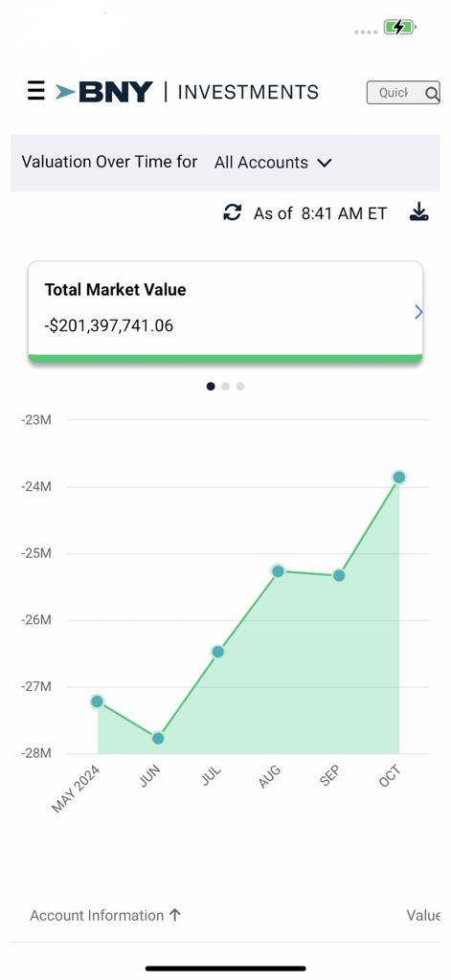Click the -23M axis label

tap(35, 419)
